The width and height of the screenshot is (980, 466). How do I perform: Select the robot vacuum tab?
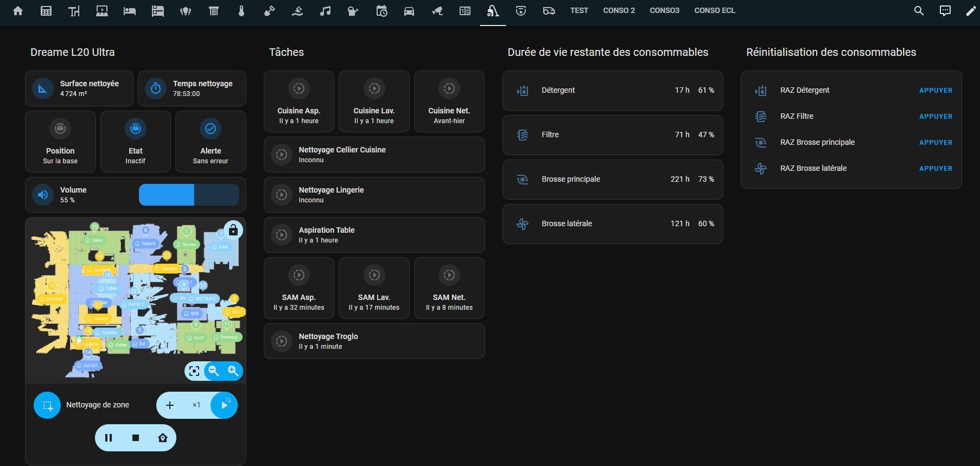[x=493, y=11]
